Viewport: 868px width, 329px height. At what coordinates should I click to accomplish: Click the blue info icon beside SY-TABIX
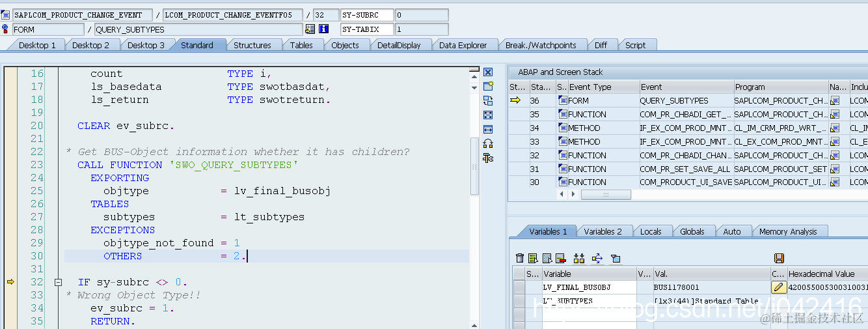pos(323,29)
